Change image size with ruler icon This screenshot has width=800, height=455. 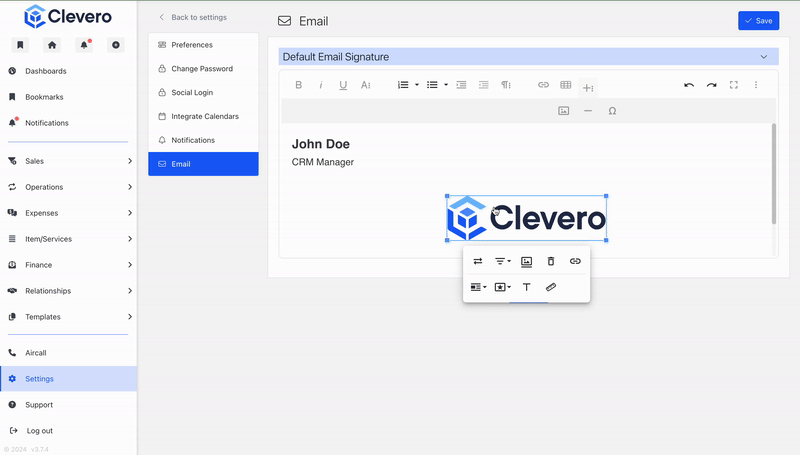pyautogui.click(x=551, y=287)
